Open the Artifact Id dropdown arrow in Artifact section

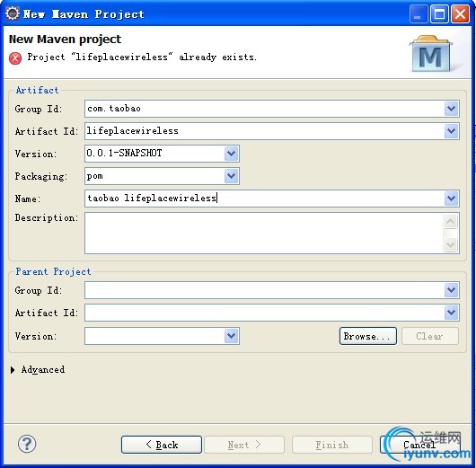click(452, 131)
